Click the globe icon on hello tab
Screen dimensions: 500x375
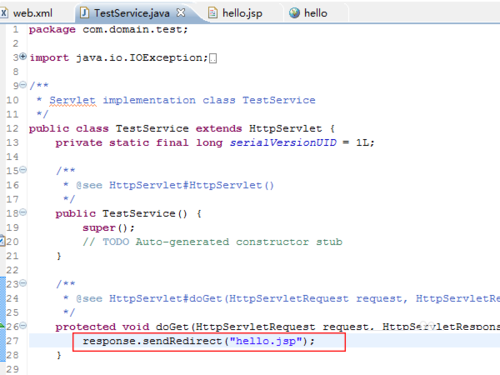pos(294,13)
